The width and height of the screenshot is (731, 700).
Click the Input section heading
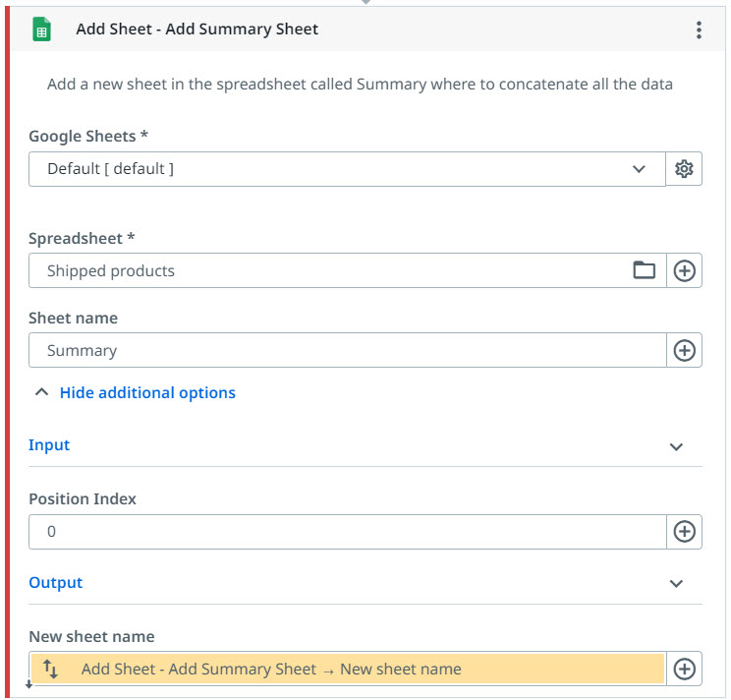(x=49, y=445)
